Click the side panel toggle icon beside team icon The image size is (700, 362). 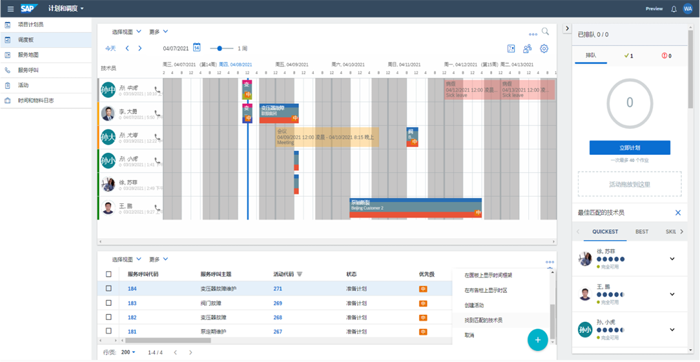click(511, 49)
